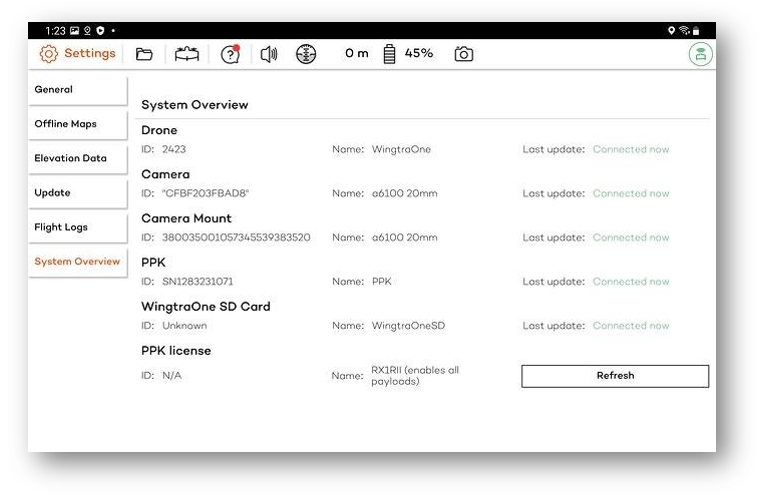
Task: Open the Flight Logs tab
Action: click(77, 227)
